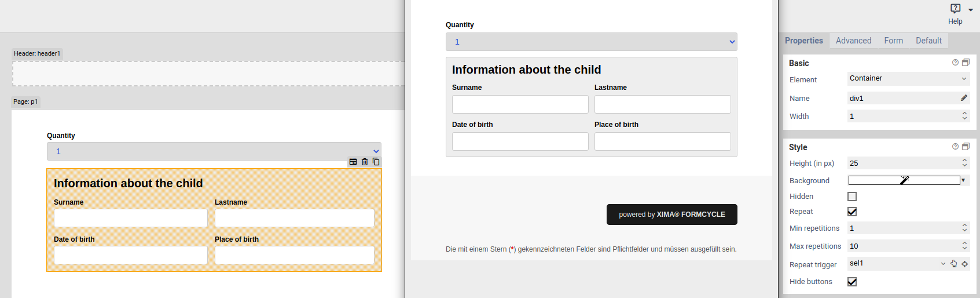The width and height of the screenshot is (980, 298).
Task: Click the pencil icon in the Name field
Action: [x=964, y=98]
